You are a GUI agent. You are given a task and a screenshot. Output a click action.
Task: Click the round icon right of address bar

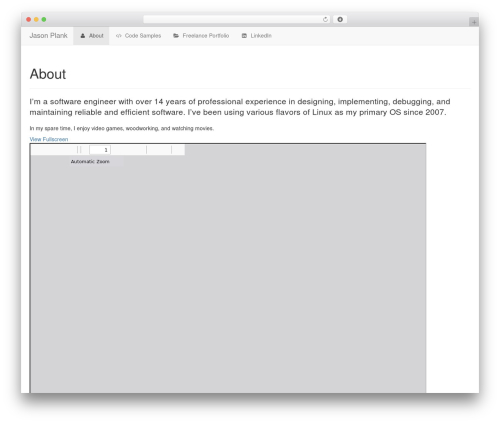click(340, 19)
